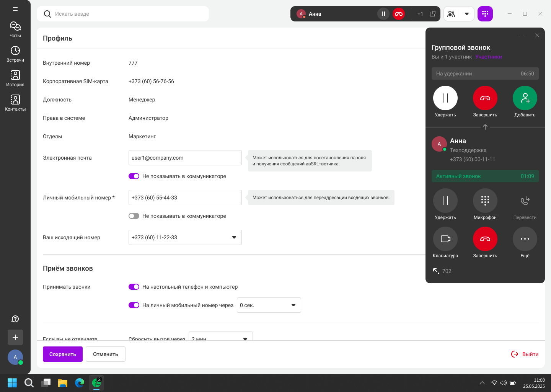The image size is (551, 392).
Task: Open Контакты in the sidebar
Action: coord(15,103)
